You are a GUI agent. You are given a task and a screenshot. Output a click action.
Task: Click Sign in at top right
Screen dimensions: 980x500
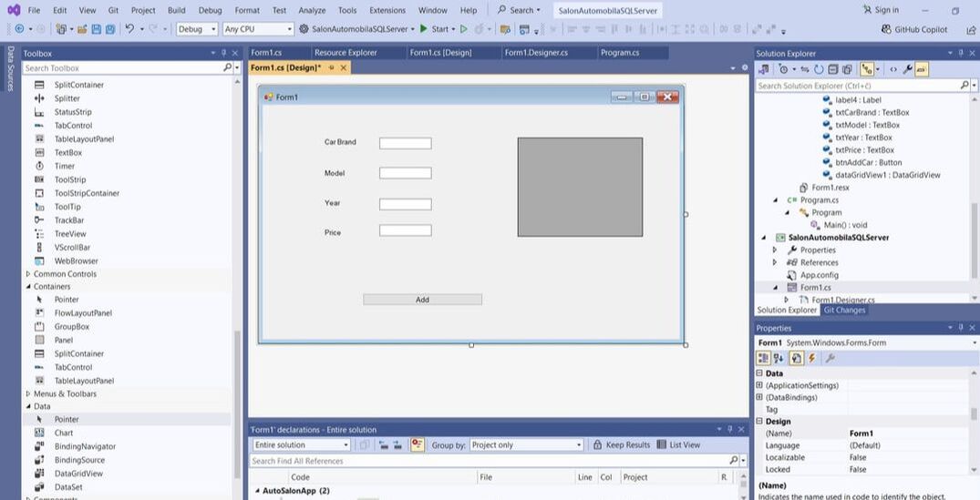point(881,10)
